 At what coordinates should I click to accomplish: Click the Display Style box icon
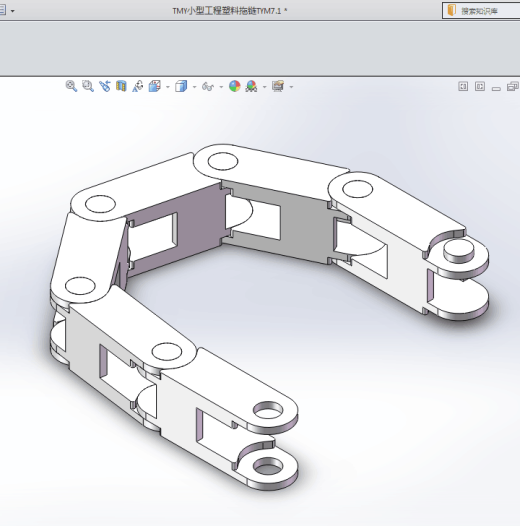[x=181, y=86]
